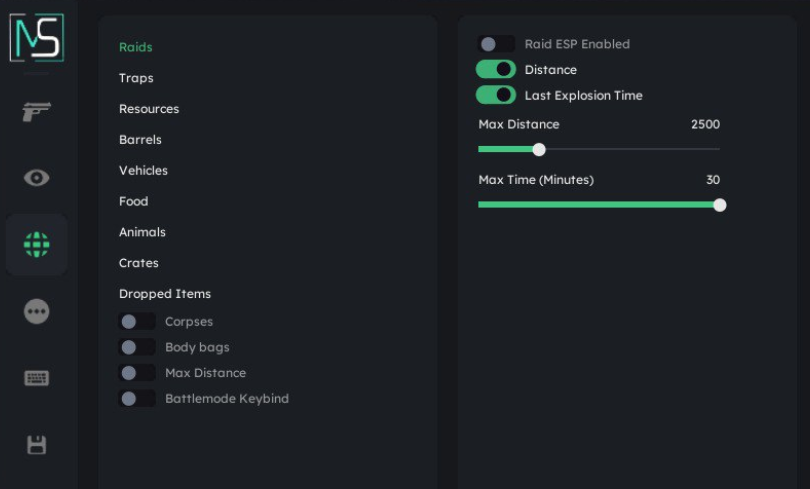This screenshot has width=810, height=489.
Task: Open the three-dots misc sidebar icon
Action: (37, 311)
